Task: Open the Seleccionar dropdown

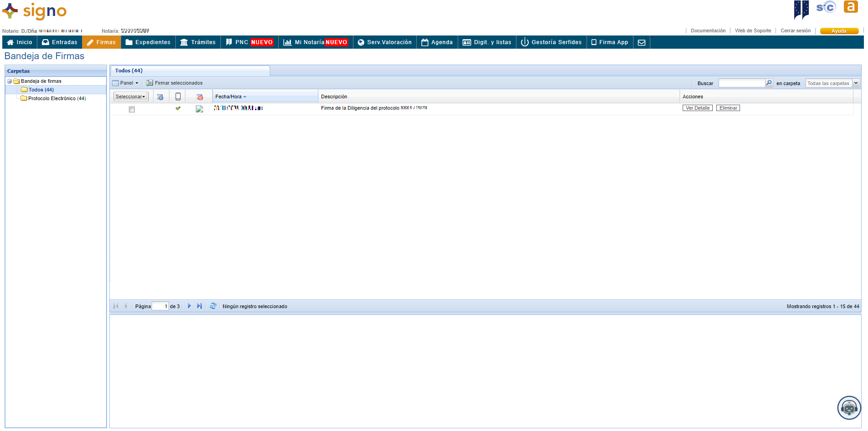Action: (x=130, y=96)
